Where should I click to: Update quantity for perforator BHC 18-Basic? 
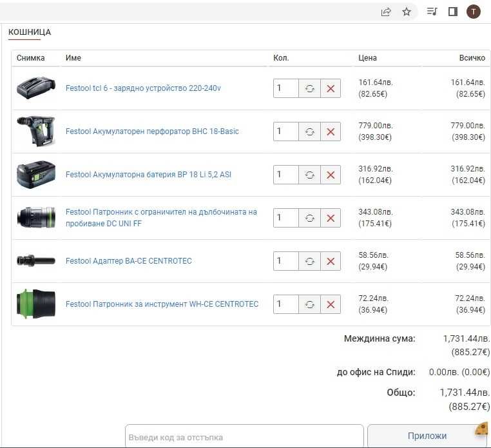(309, 131)
